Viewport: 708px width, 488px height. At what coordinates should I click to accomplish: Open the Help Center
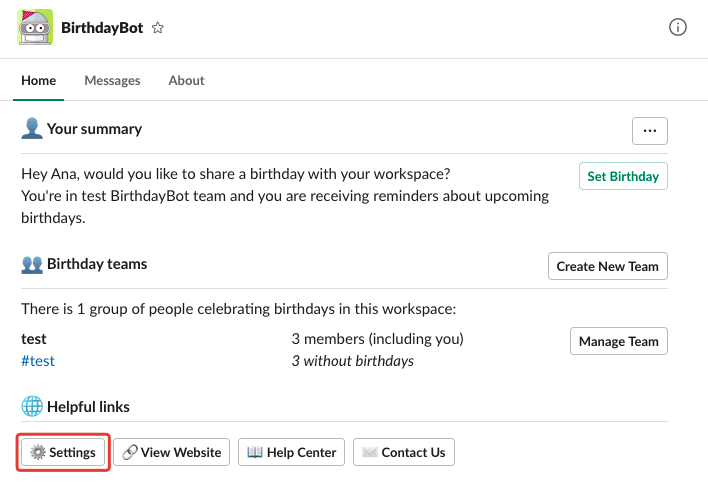294,452
